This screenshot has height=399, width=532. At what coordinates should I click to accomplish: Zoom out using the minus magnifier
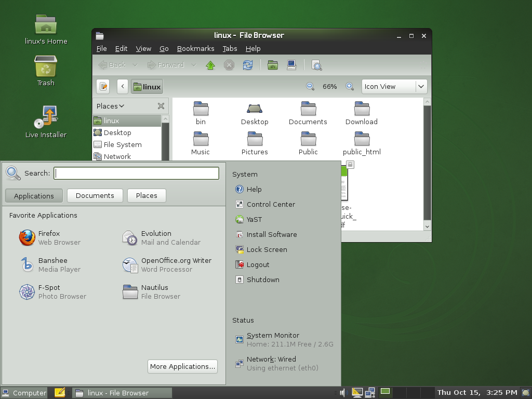pyautogui.click(x=310, y=87)
